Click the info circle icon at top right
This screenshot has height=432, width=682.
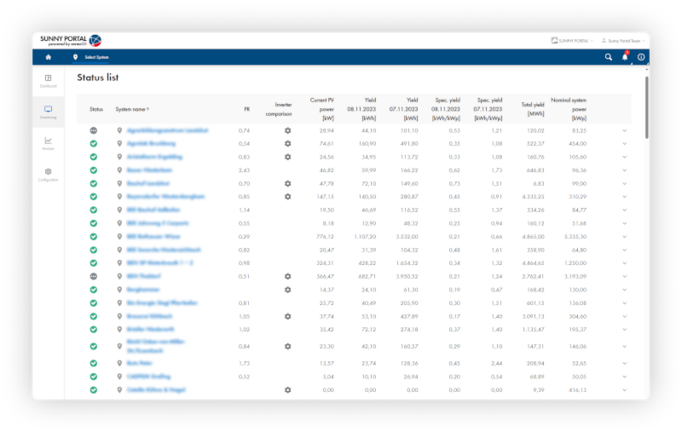[641, 57]
